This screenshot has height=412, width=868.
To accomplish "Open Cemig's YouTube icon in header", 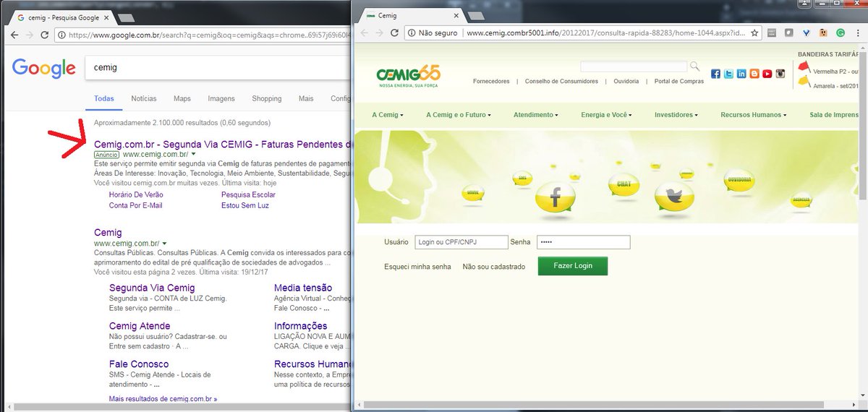I will [x=767, y=74].
